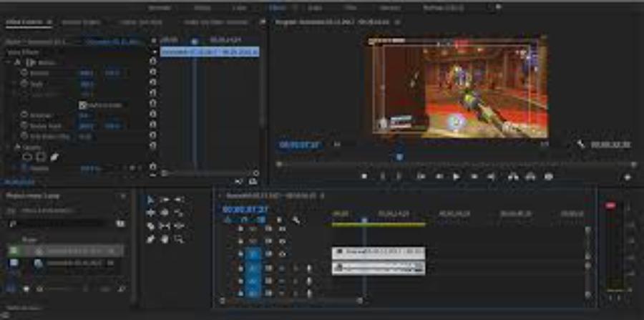The width and height of the screenshot is (644, 320).
Task: Select the Pen tool
Action: pos(150,239)
